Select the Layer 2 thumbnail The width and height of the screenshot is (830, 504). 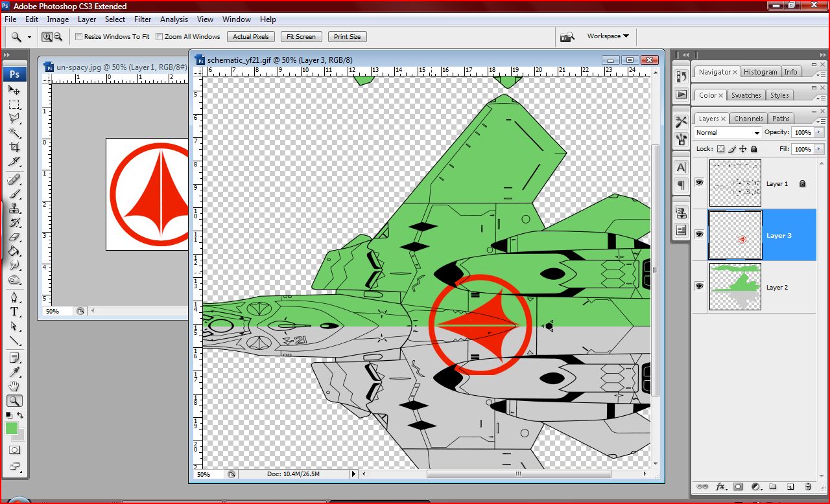[x=735, y=286]
